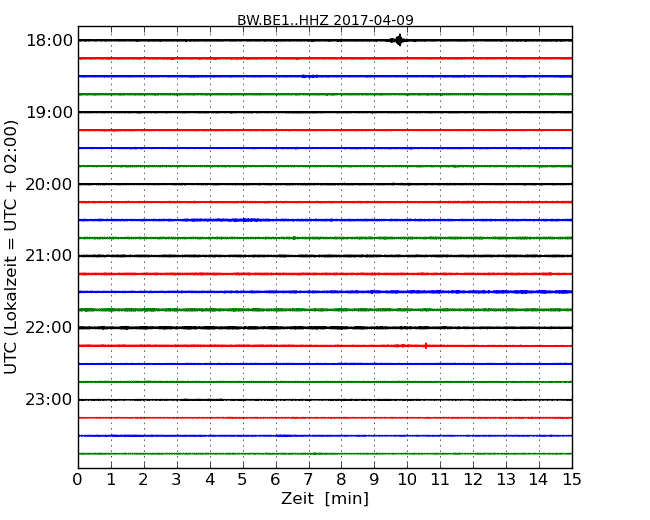650x520 pixels.
Task: Click the 21:00 time label
Action: point(49,256)
